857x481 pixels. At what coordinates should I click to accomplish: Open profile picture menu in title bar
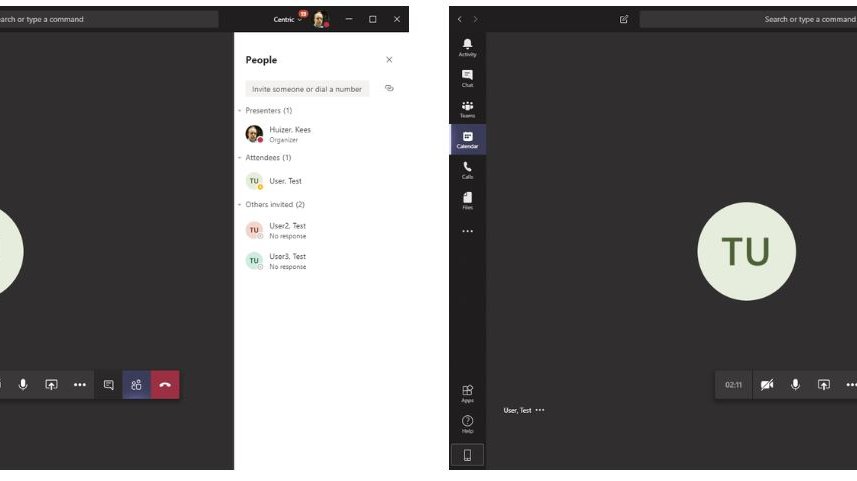coord(320,19)
